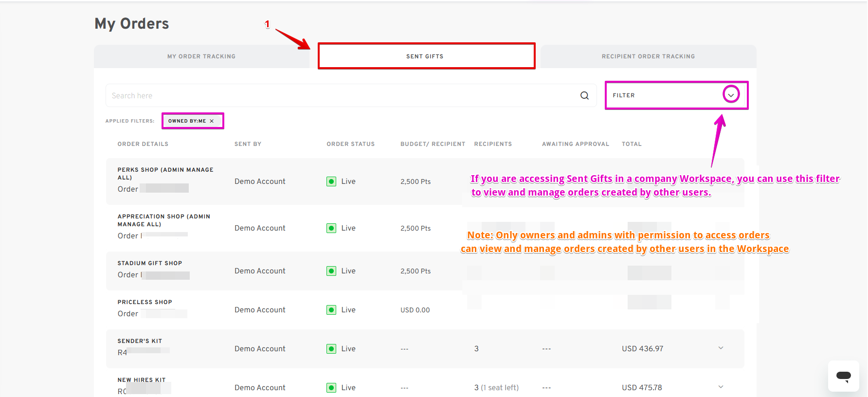Open the Stadium Gift Shop order
This screenshot has width=868, height=397.
coord(150,263)
